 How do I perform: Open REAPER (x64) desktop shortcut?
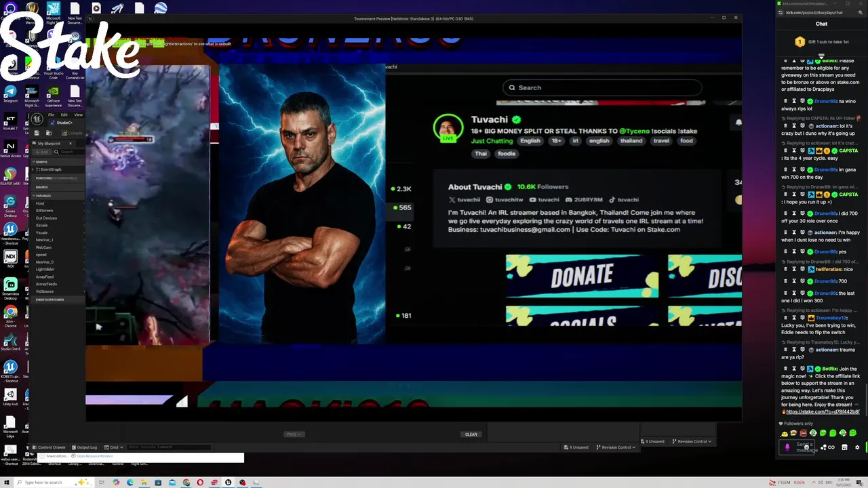point(10,175)
